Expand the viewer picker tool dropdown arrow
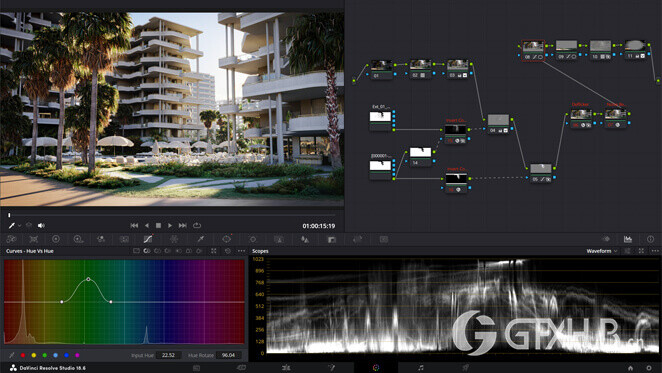662x373 pixels. (19, 226)
